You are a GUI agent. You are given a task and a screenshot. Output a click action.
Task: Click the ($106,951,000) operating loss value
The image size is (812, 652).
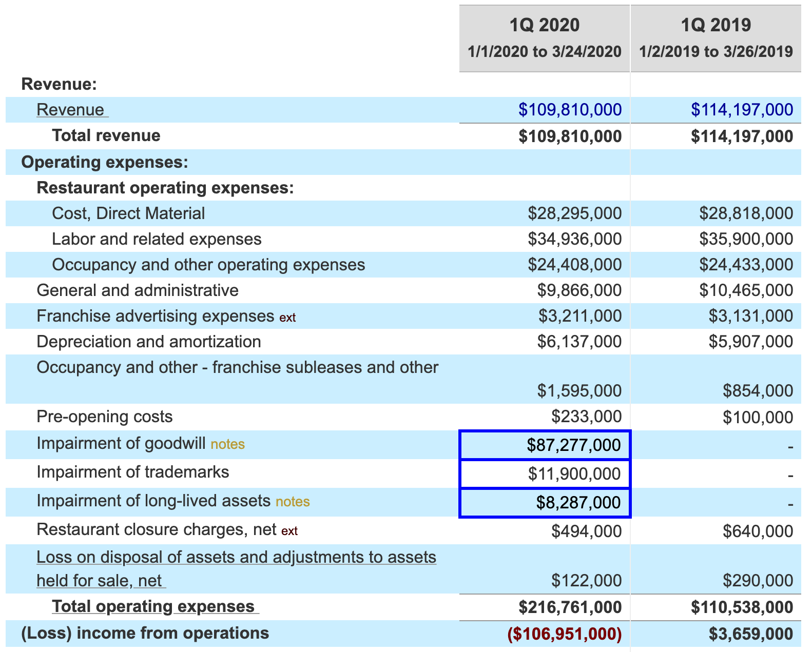564,634
